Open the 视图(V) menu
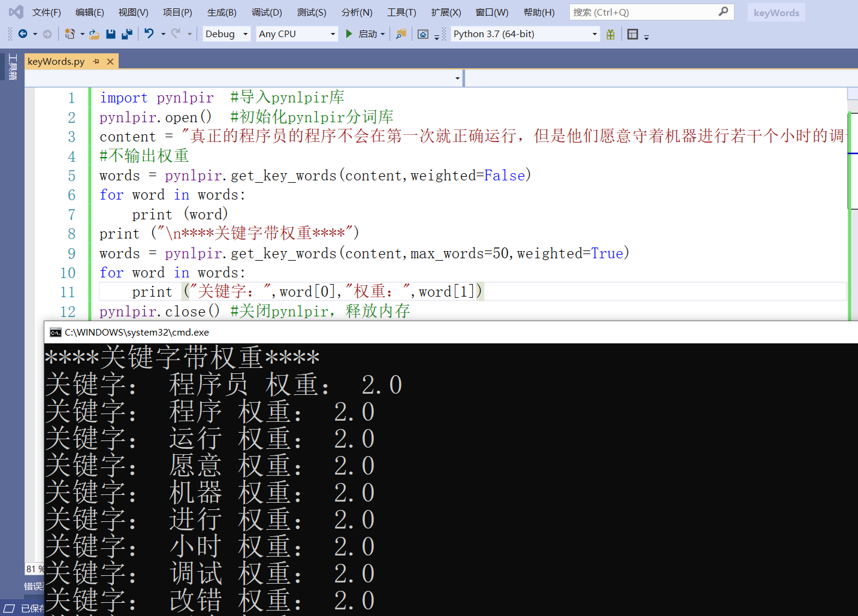Screen dimensions: 858x616 133,12
